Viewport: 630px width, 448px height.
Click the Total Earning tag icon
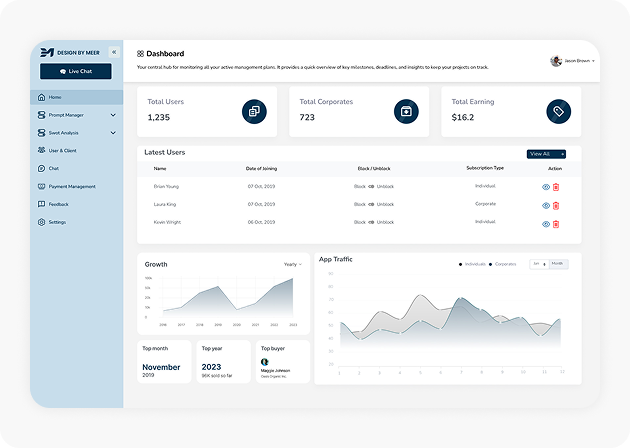click(558, 111)
